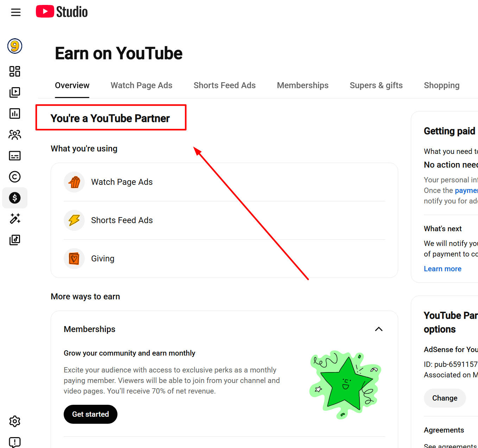Image resolution: width=478 pixels, height=448 pixels.
Task: Open Community people icon in sidebar
Action: pos(15,135)
